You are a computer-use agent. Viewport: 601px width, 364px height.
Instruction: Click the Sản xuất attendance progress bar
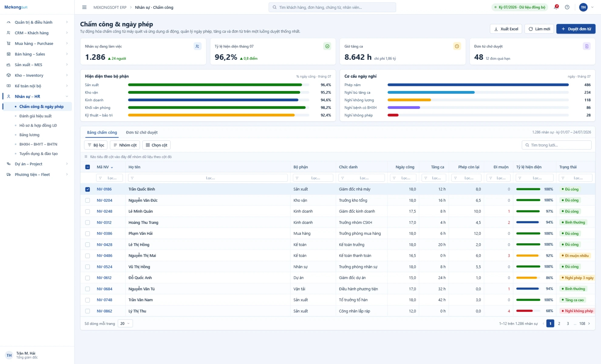(218, 85)
